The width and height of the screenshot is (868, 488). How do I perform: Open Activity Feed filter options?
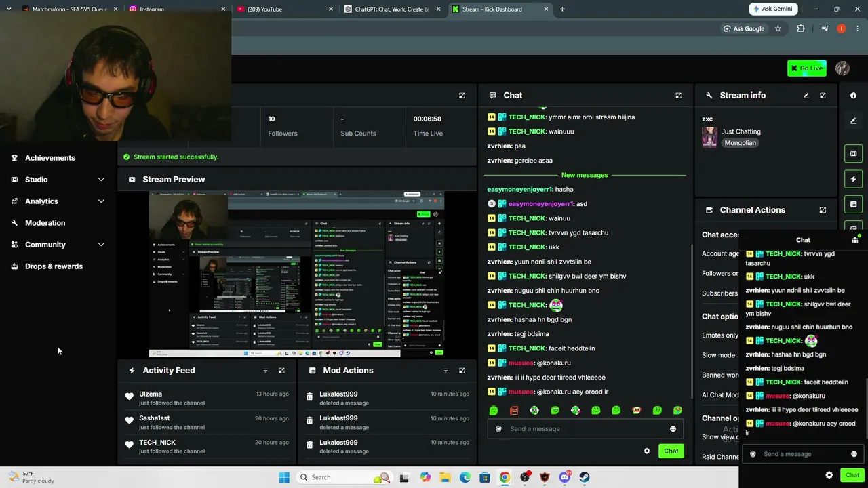point(265,371)
